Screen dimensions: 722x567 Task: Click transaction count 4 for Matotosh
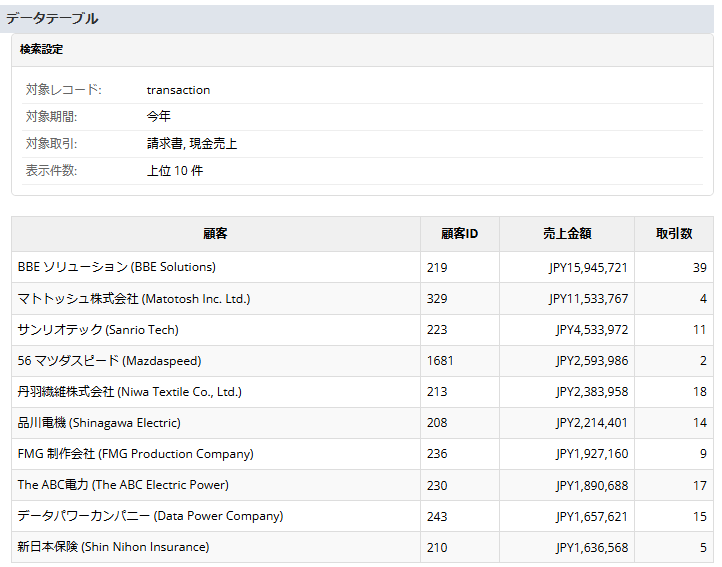(x=703, y=298)
